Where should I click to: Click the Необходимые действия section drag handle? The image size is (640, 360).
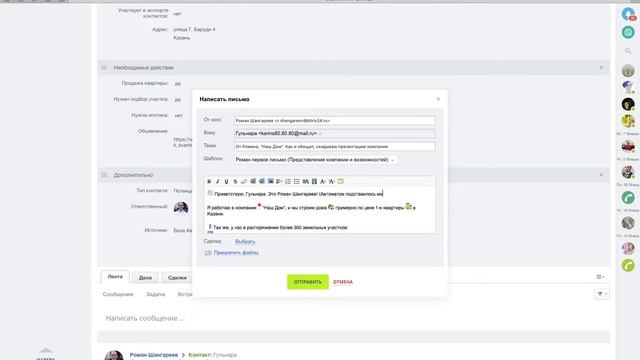(x=104, y=67)
